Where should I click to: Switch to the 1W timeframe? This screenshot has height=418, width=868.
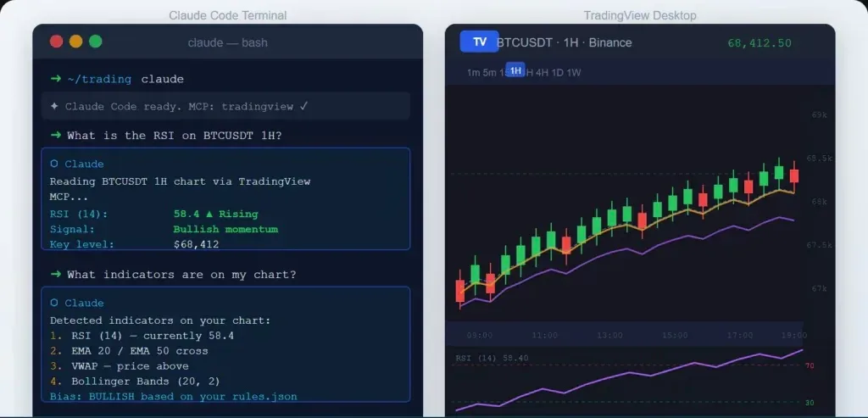click(574, 73)
